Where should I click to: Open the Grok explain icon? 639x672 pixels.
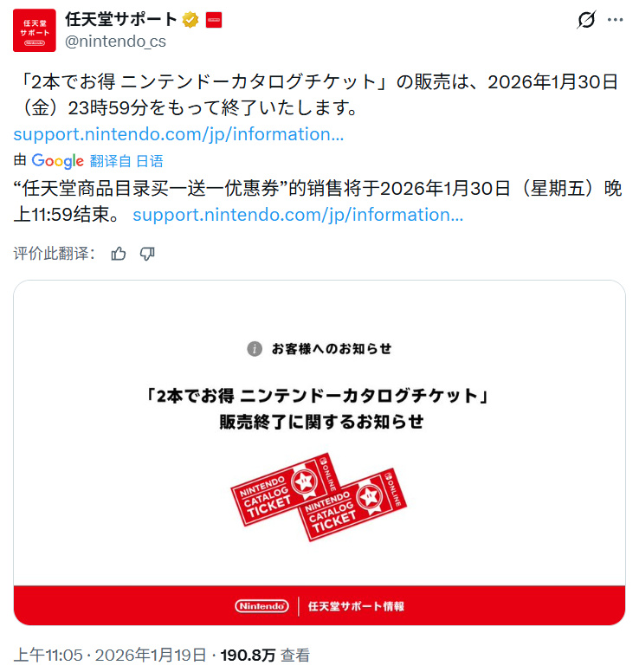pos(586,20)
